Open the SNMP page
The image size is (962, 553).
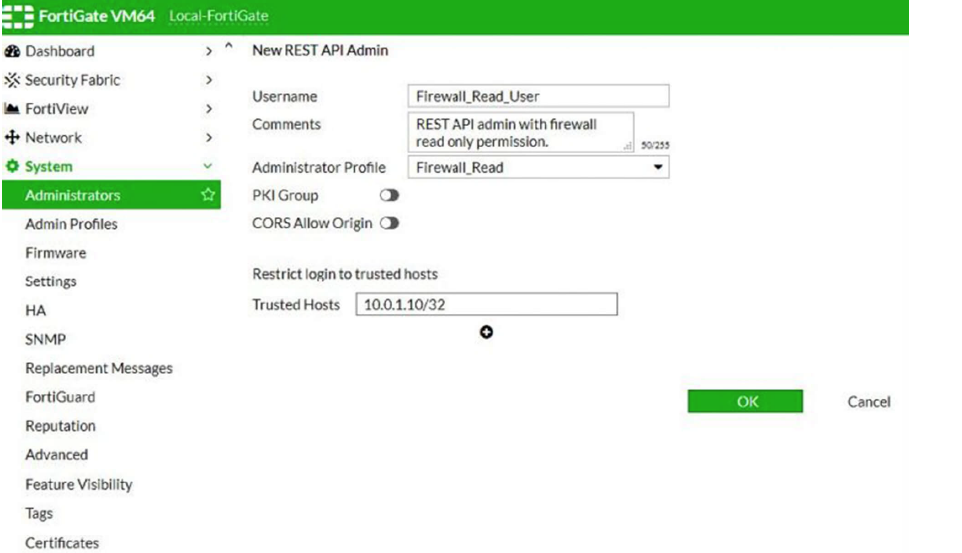tap(45, 339)
